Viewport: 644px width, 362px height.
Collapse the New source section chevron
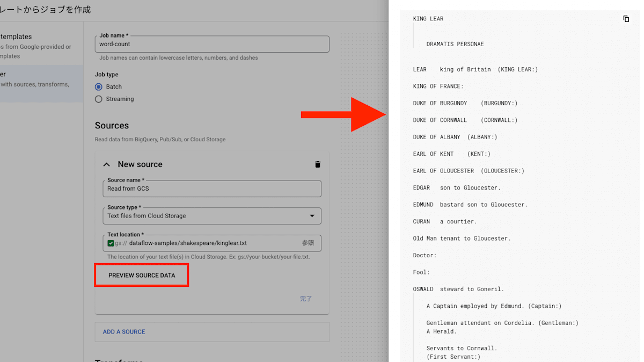[x=107, y=164]
